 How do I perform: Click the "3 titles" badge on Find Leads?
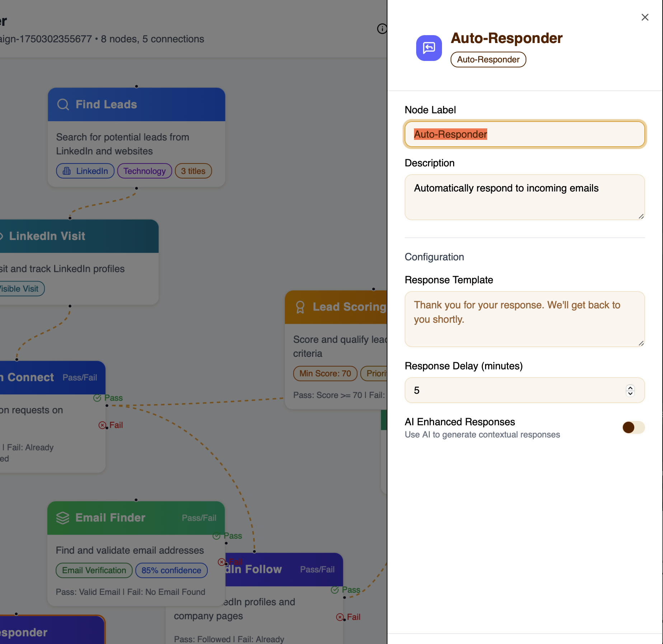pos(193,171)
